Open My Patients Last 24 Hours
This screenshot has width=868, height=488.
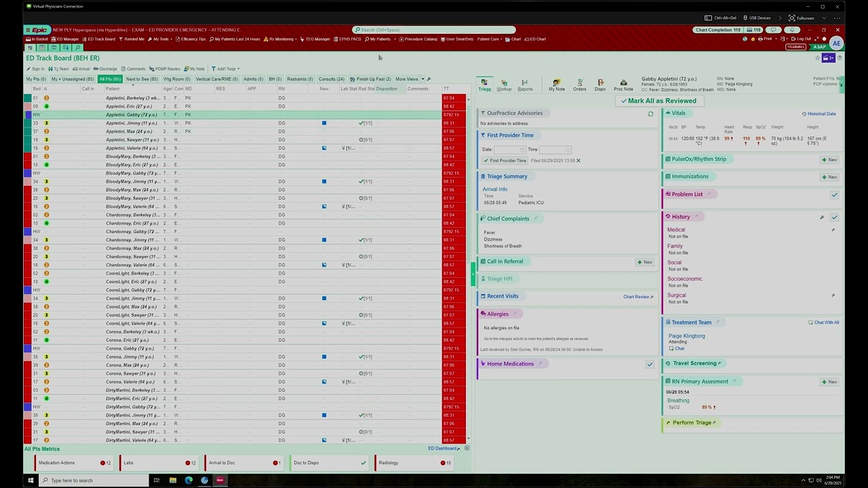pyautogui.click(x=235, y=39)
